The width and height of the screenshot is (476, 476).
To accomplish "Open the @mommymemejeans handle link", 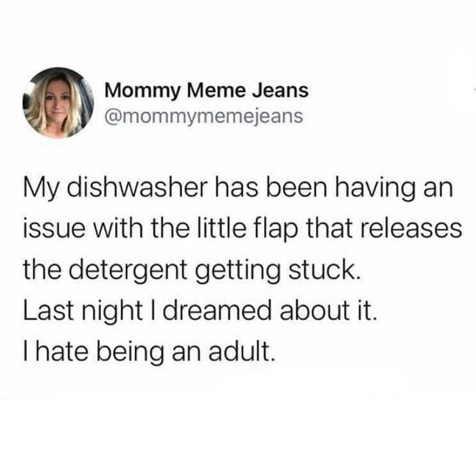I will tap(204, 116).
